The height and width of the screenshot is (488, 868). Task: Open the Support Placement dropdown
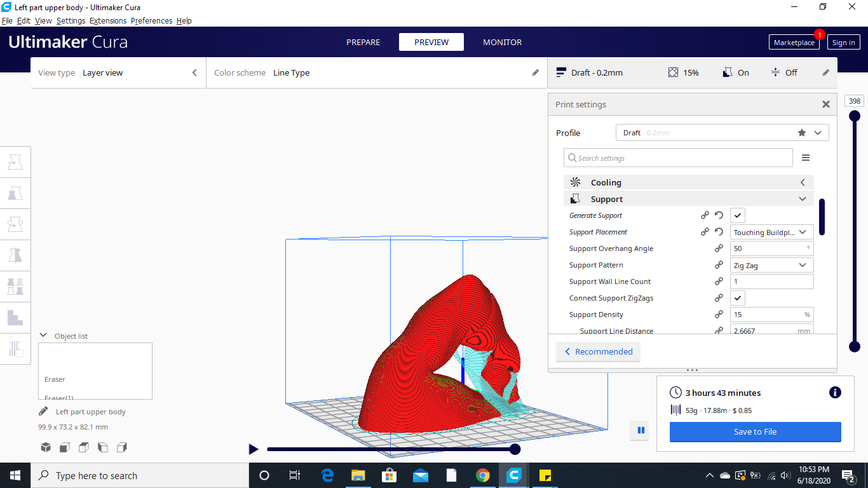tap(771, 232)
